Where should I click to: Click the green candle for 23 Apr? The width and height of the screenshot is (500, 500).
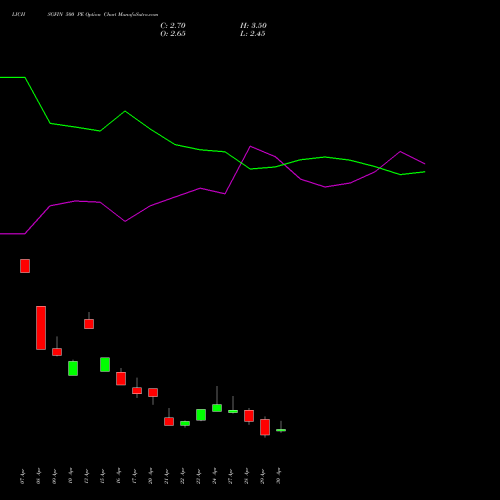201,415
